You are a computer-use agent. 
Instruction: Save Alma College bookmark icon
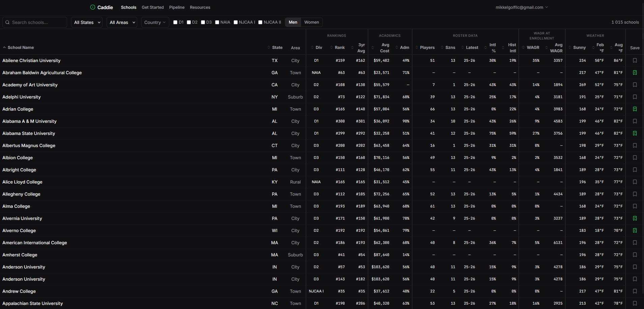635,206
